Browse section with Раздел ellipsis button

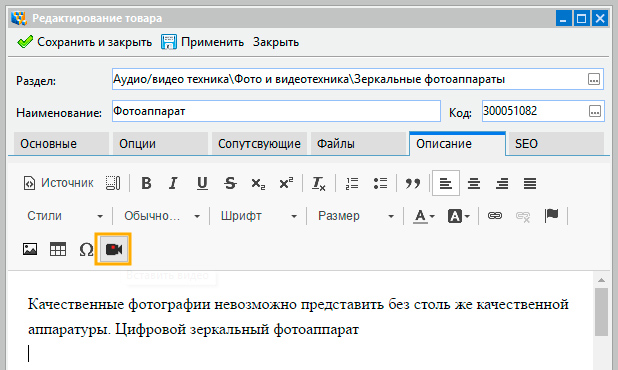[594, 79]
